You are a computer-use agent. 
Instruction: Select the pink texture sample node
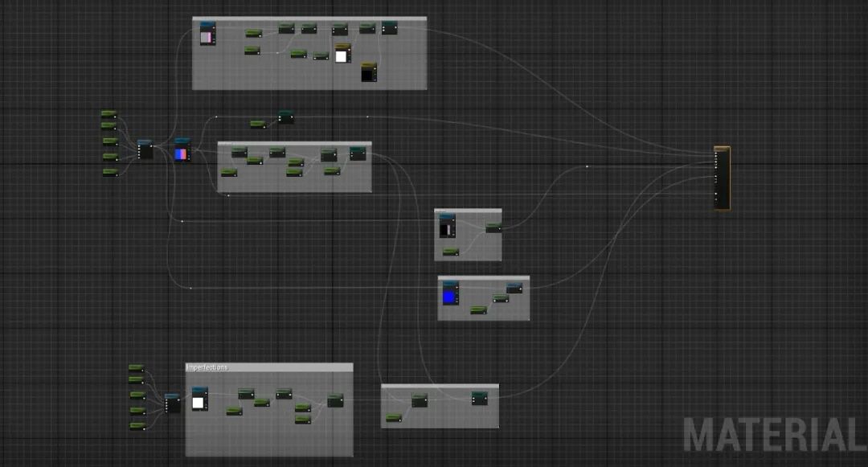click(x=207, y=34)
